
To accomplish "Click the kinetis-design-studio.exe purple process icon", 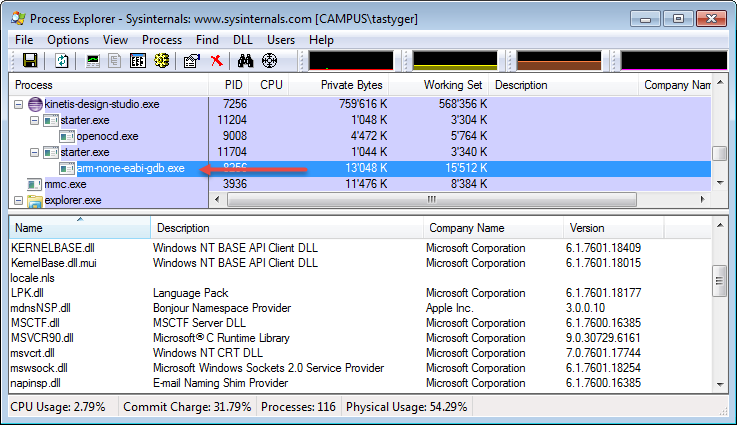I will (x=35, y=104).
